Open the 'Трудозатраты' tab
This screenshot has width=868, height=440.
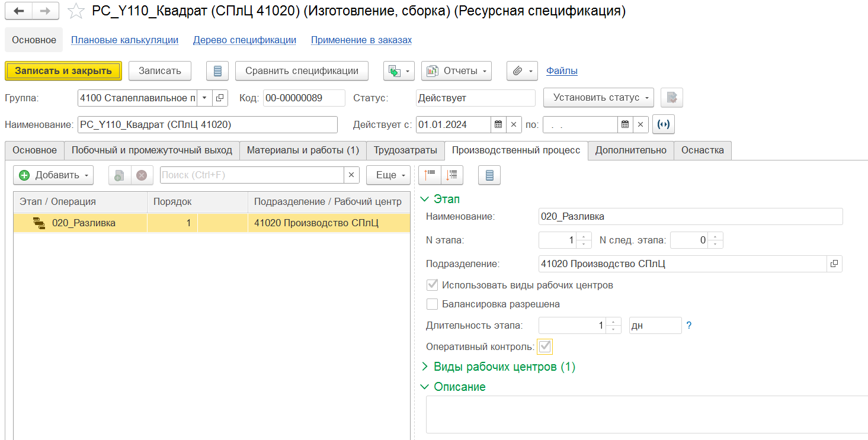[x=405, y=150]
